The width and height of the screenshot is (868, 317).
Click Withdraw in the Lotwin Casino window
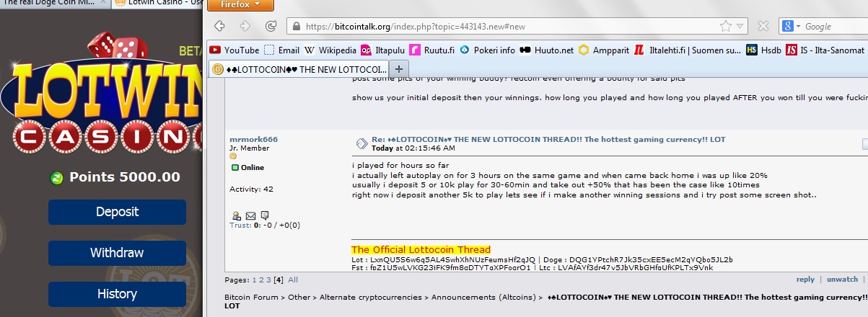click(x=117, y=253)
